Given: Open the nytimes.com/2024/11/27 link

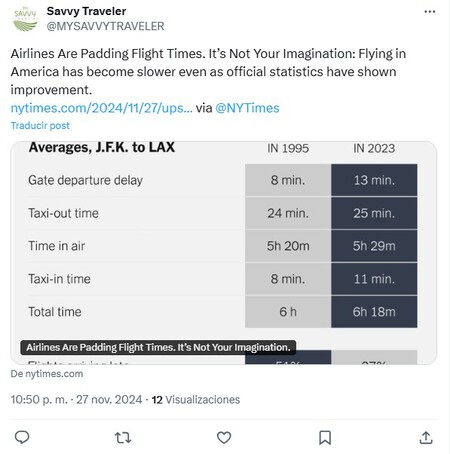Looking at the screenshot, I should click(x=101, y=108).
